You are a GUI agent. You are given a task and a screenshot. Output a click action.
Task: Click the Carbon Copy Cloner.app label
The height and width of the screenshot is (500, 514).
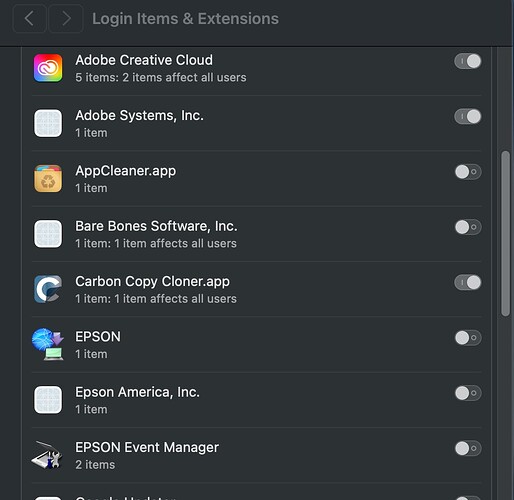click(x=152, y=282)
